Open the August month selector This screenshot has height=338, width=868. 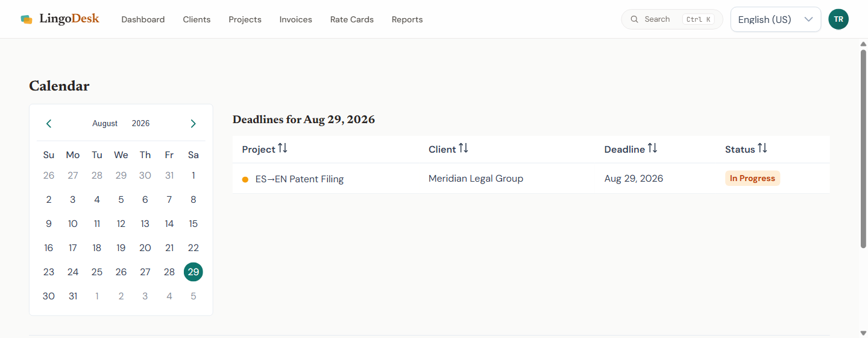105,124
